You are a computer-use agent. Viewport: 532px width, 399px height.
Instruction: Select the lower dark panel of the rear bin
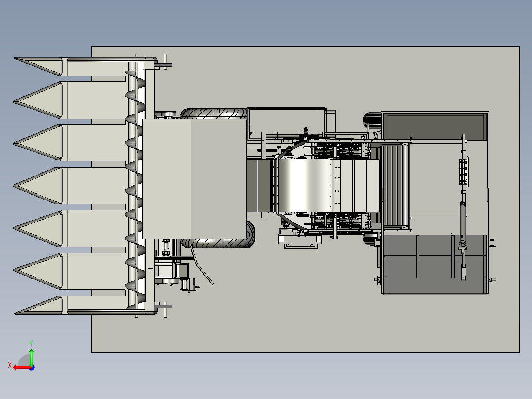pos(435,264)
